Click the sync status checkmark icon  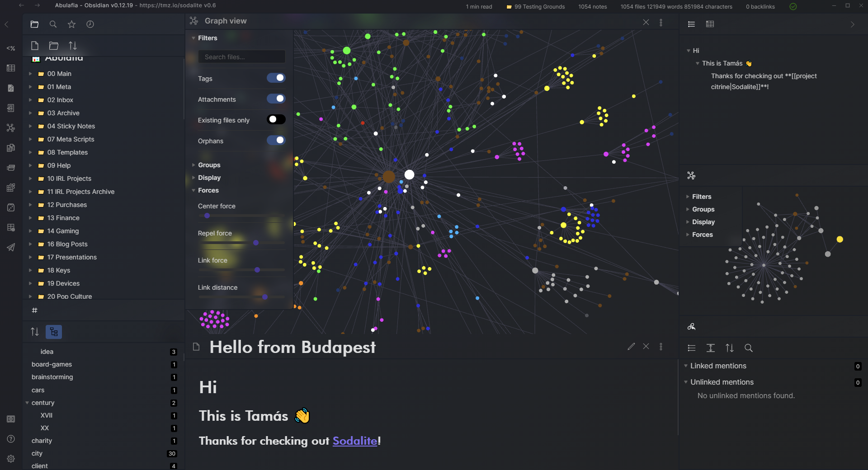click(793, 6)
